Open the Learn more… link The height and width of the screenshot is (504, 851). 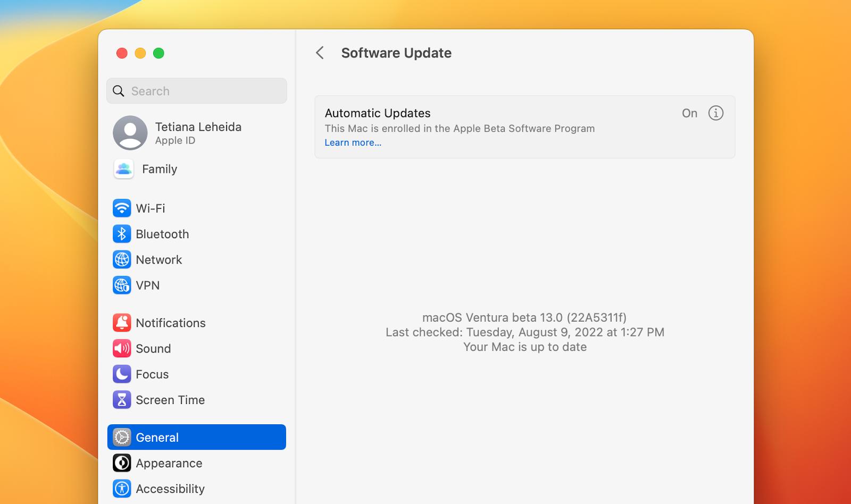pyautogui.click(x=353, y=142)
